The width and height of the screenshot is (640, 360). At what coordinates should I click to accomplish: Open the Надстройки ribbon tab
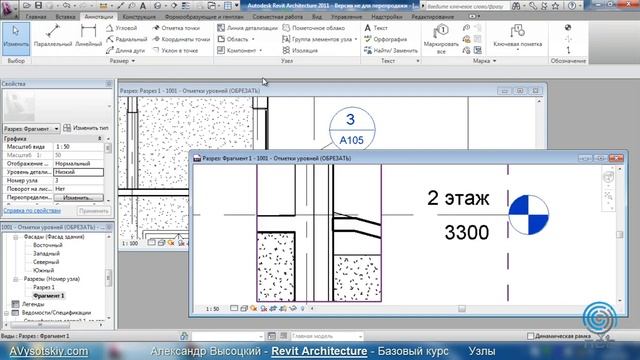click(387, 17)
